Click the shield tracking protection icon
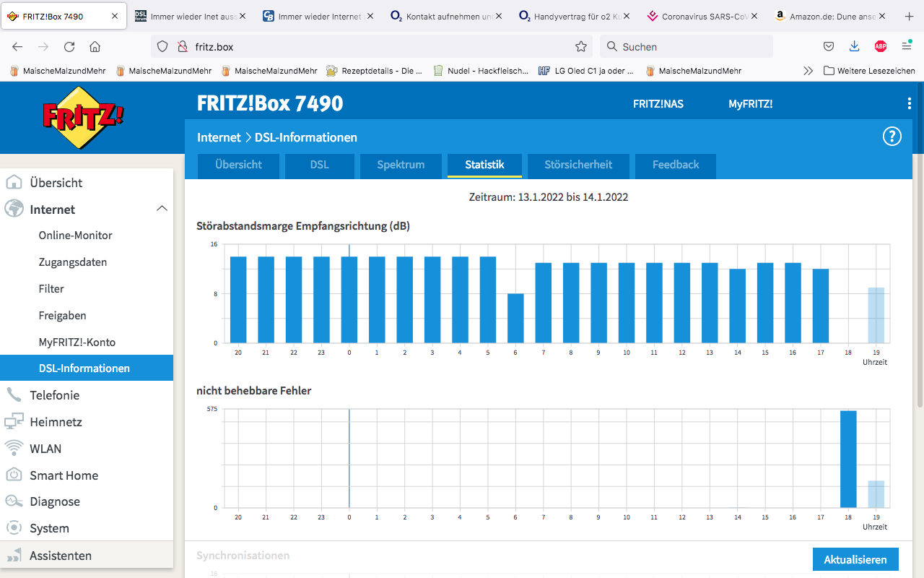The image size is (924, 578). click(x=162, y=47)
